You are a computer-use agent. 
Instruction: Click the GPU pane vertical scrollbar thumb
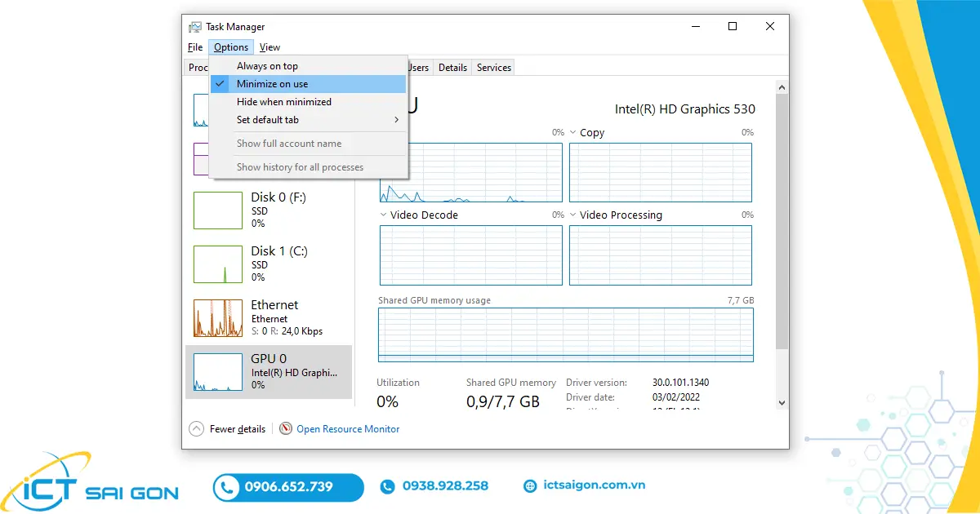click(782, 222)
